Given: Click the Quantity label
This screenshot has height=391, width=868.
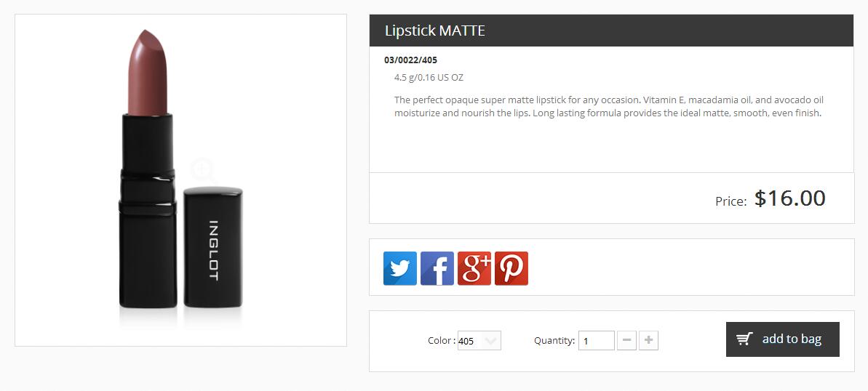Looking at the screenshot, I should [x=554, y=341].
